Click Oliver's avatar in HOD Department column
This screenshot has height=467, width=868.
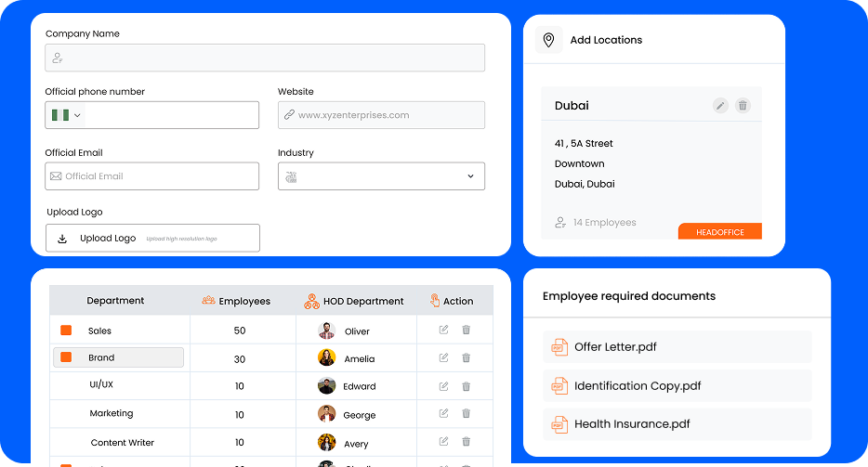[326, 331]
